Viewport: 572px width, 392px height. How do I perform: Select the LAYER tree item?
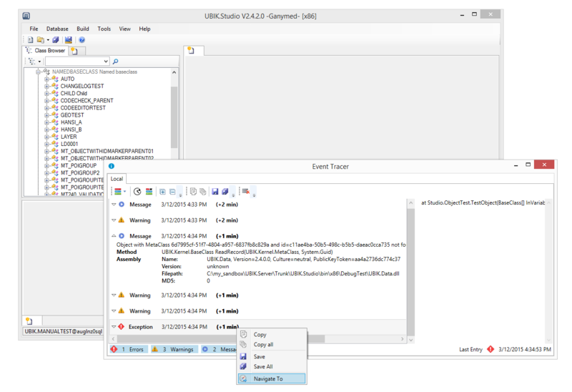pos(69,137)
